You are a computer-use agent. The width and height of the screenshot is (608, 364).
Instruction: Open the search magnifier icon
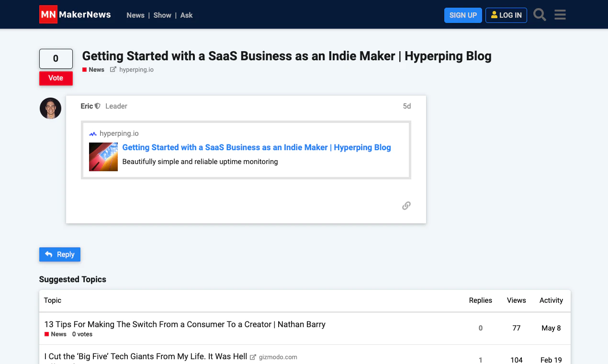pyautogui.click(x=540, y=15)
